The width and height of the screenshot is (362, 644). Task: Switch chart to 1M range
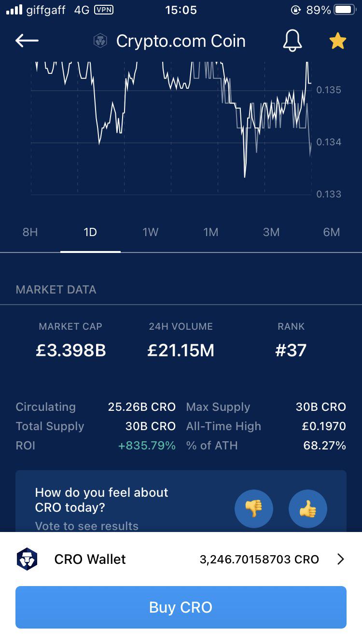click(211, 232)
